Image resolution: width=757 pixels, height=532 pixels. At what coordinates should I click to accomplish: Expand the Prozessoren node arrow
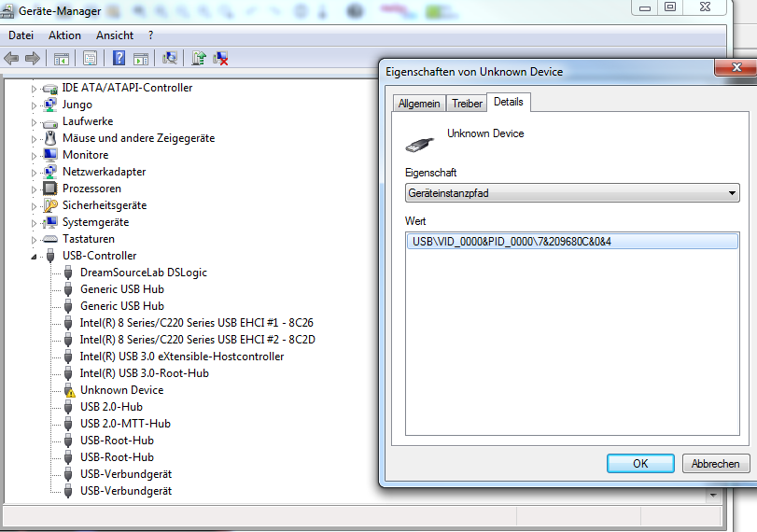tap(34, 189)
